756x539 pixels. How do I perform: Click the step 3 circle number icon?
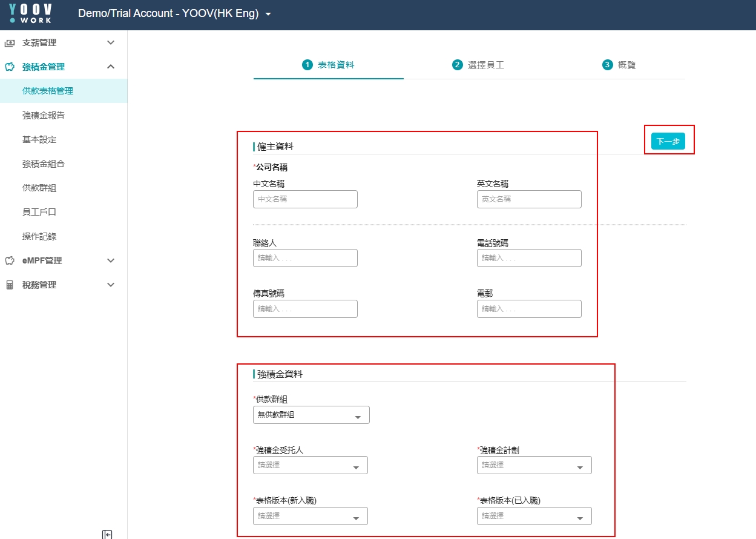click(x=607, y=65)
